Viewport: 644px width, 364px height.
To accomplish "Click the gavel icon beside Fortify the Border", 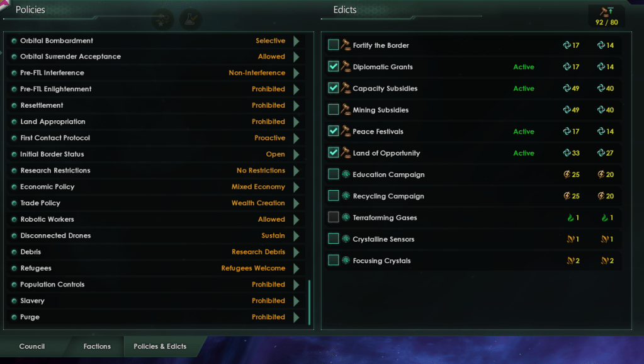I will (346, 45).
